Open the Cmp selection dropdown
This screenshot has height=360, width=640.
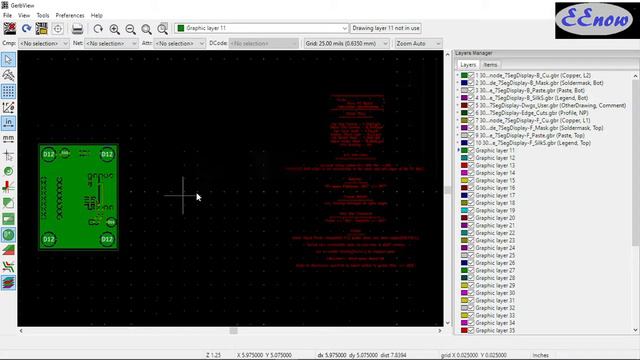click(x=43, y=43)
